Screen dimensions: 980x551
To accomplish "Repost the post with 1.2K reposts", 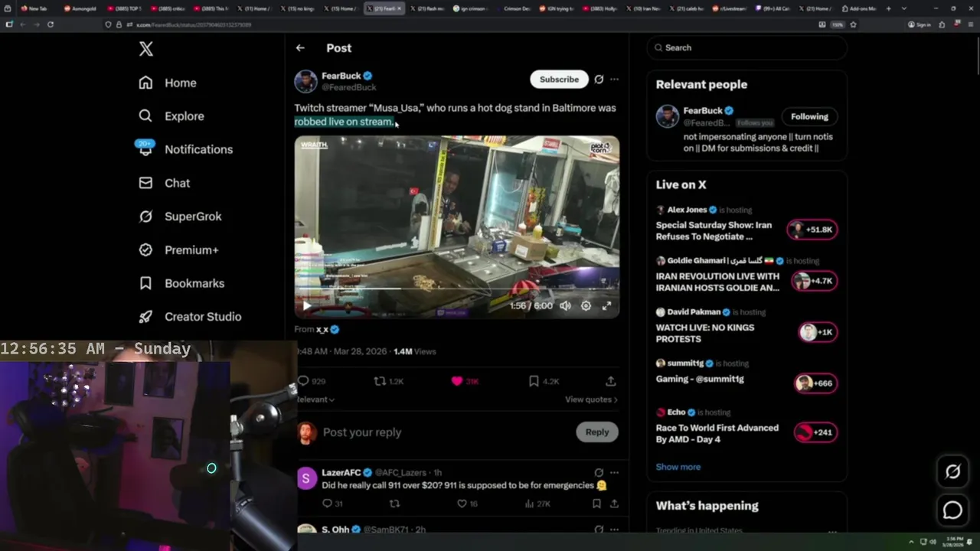I will point(388,381).
